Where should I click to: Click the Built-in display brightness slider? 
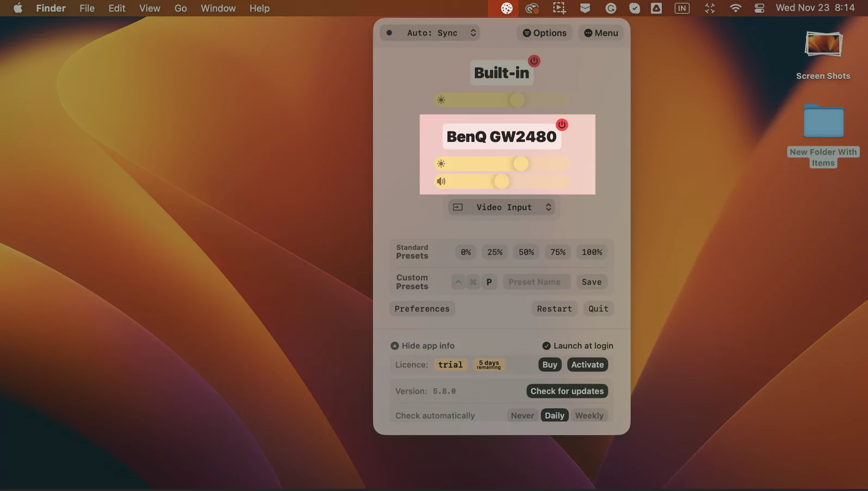coord(501,100)
